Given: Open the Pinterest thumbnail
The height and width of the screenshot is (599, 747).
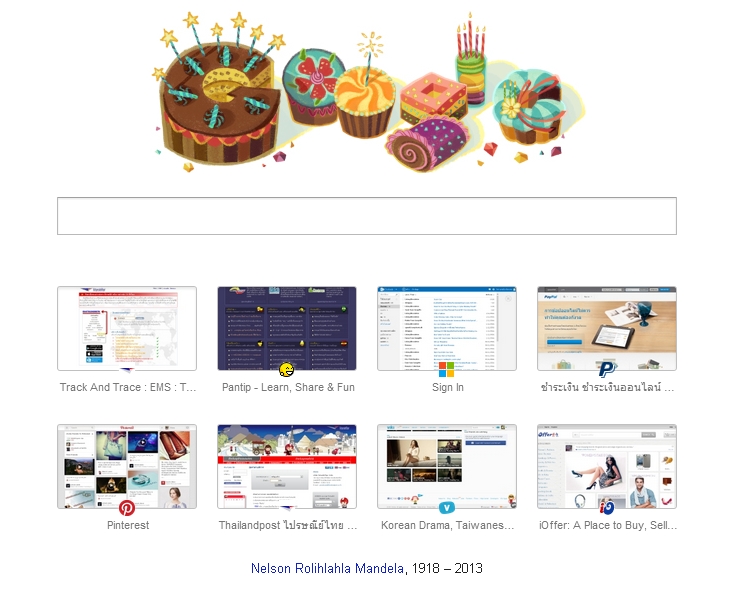Looking at the screenshot, I should click(127, 467).
